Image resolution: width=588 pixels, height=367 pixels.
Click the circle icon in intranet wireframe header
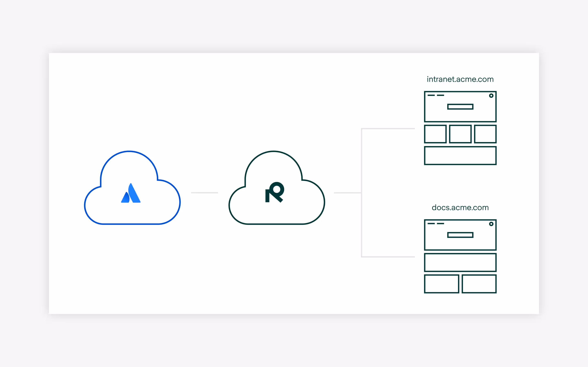(491, 96)
